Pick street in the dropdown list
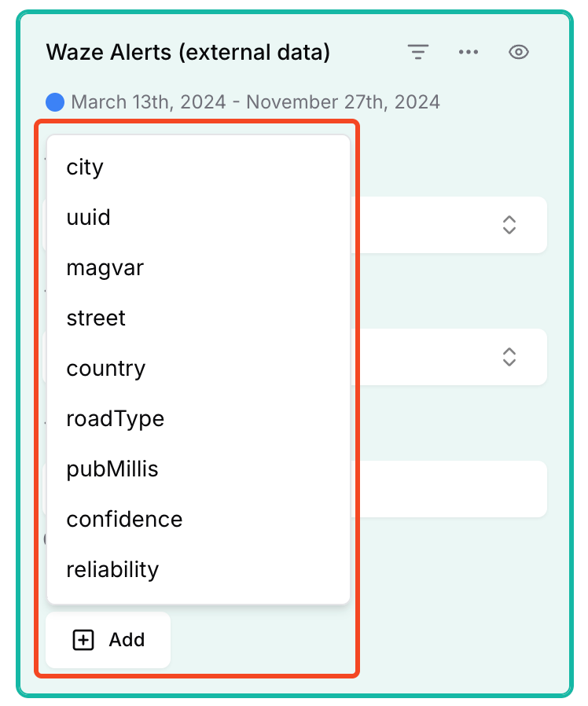This screenshot has height=706, width=588. tap(198, 318)
